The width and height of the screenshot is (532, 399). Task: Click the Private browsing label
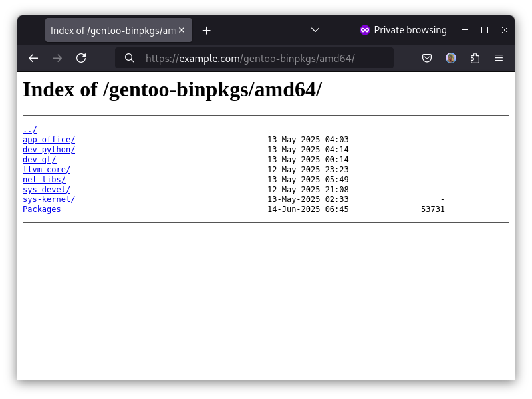click(x=410, y=30)
